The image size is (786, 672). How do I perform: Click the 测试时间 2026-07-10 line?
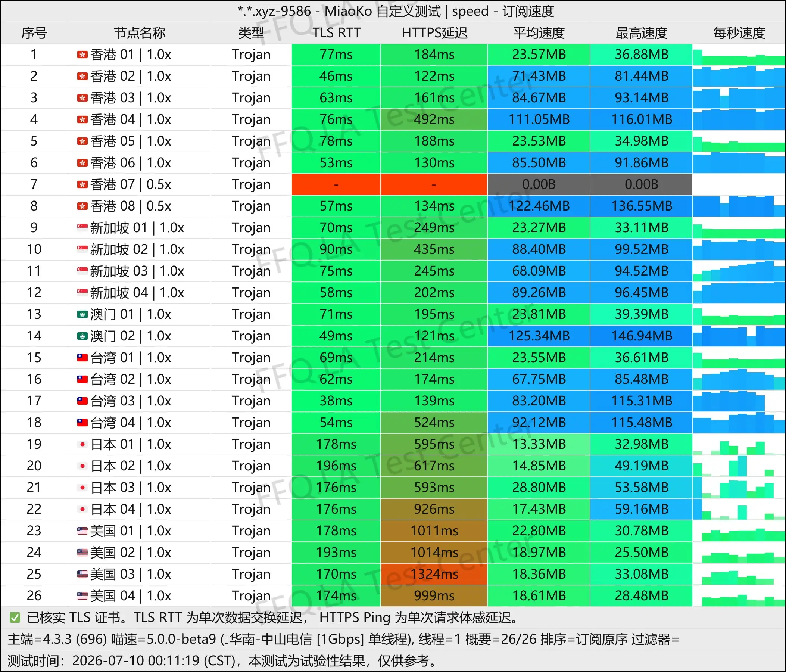tap(222, 661)
